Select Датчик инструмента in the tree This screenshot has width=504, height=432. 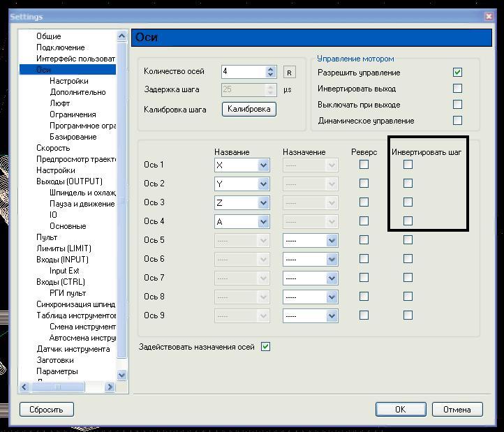click(73, 349)
